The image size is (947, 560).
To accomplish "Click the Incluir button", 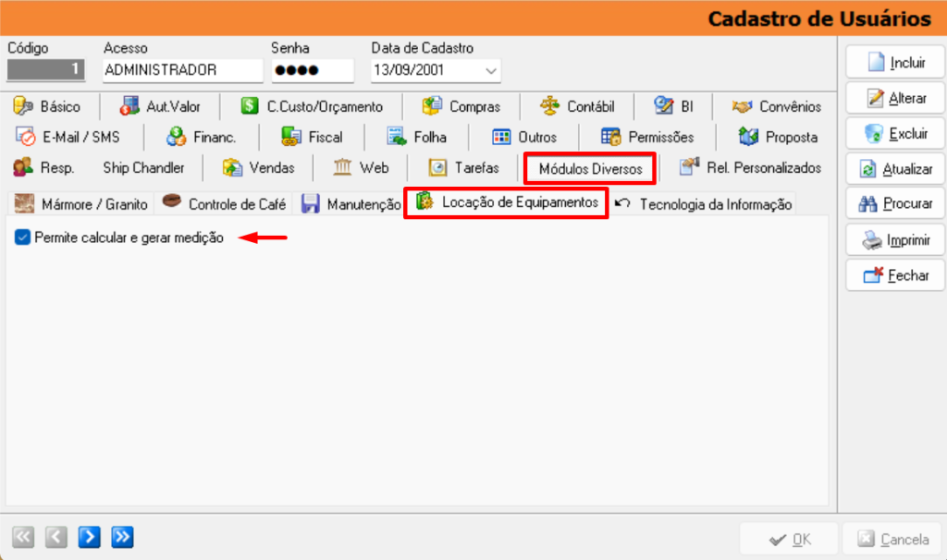I will 894,62.
